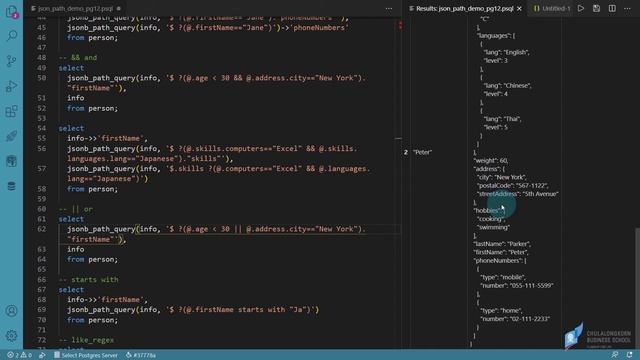Open More Actions menu at far right
This screenshot has height=360, width=640.
click(x=627, y=8)
